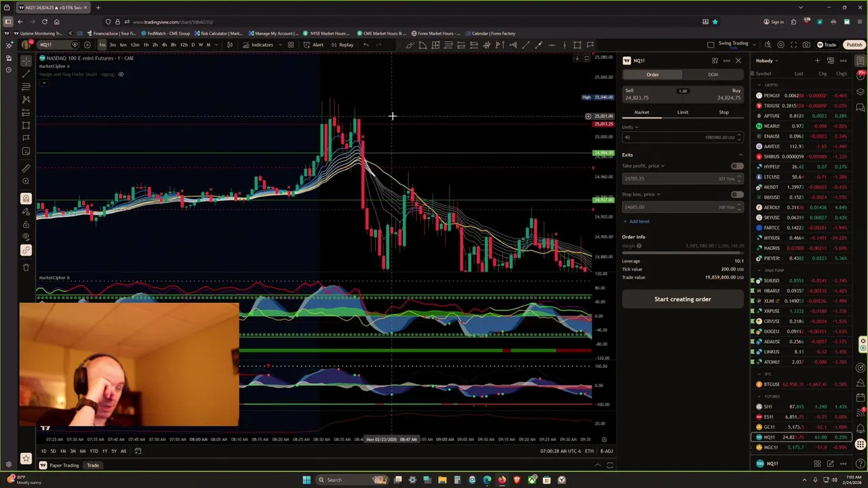Image resolution: width=868 pixels, height=488 pixels.
Task: Select the rectangle drawing tool in favorites bar
Action: (x=577, y=45)
